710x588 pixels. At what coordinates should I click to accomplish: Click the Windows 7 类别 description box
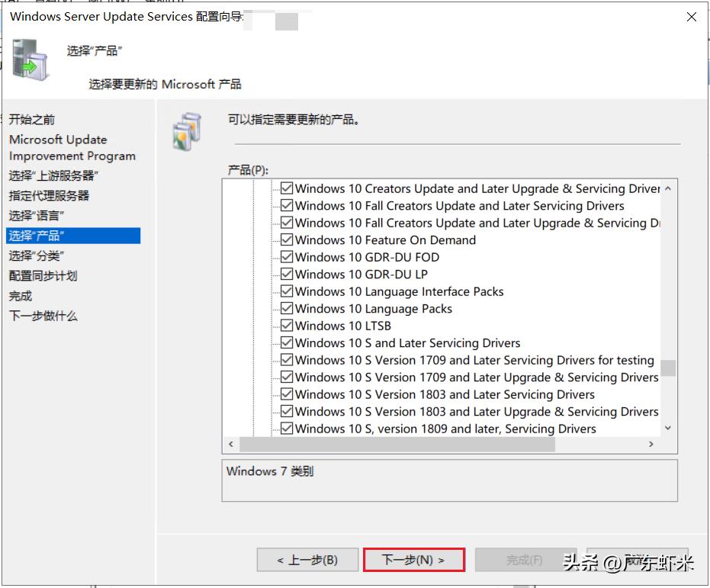(450, 480)
